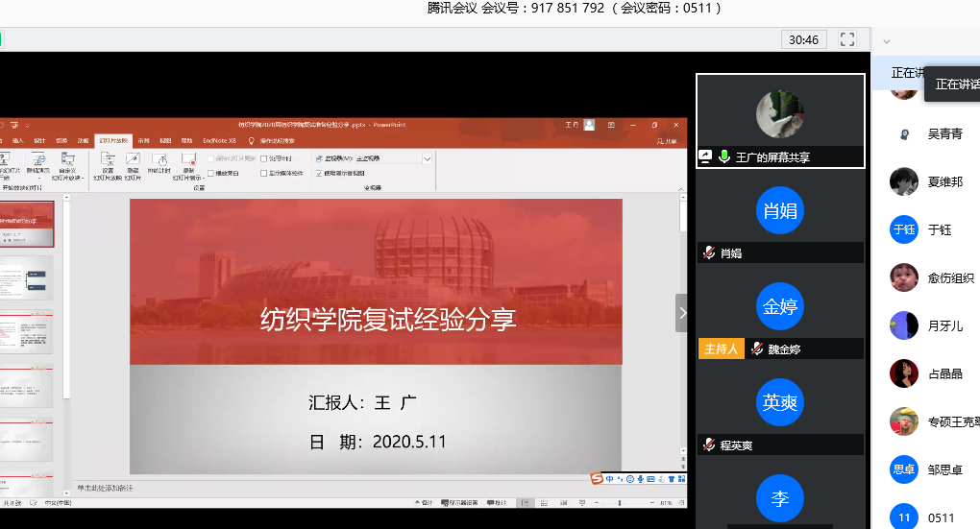The height and width of the screenshot is (529, 980).
Task: Click arrow to collapse video side panel
Action: (x=682, y=313)
